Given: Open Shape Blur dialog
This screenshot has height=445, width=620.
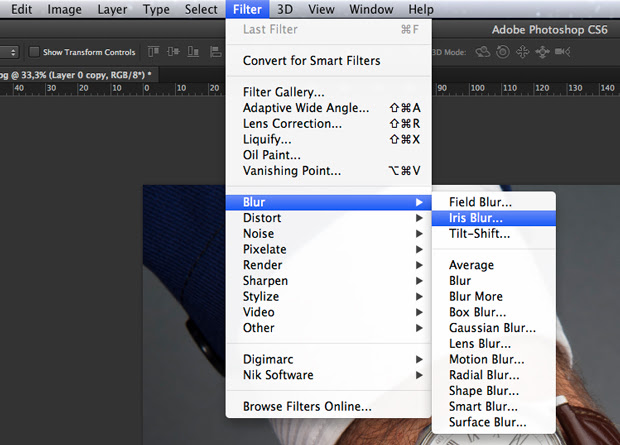Looking at the screenshot, I should 494,391.
